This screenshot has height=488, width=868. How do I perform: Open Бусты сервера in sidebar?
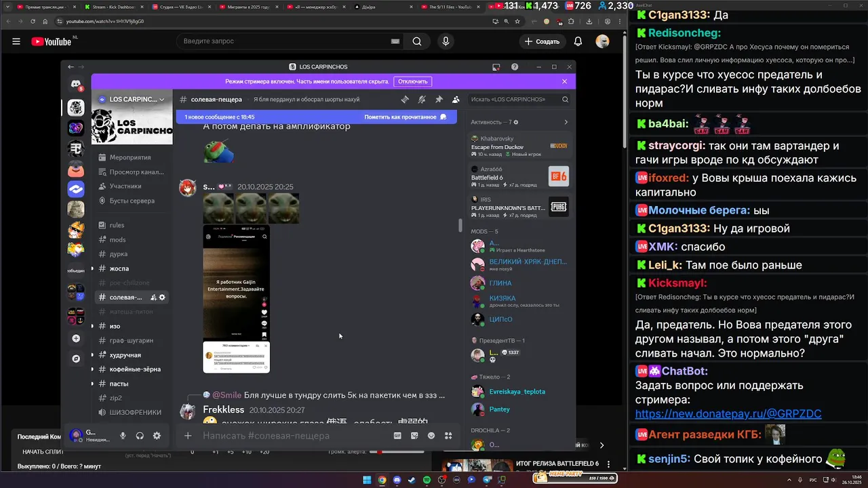click(132, 201)
